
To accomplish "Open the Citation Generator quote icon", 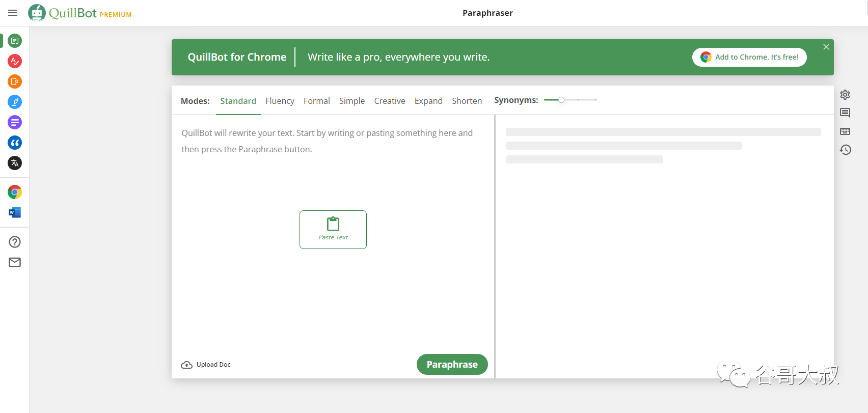I will 15,143.
